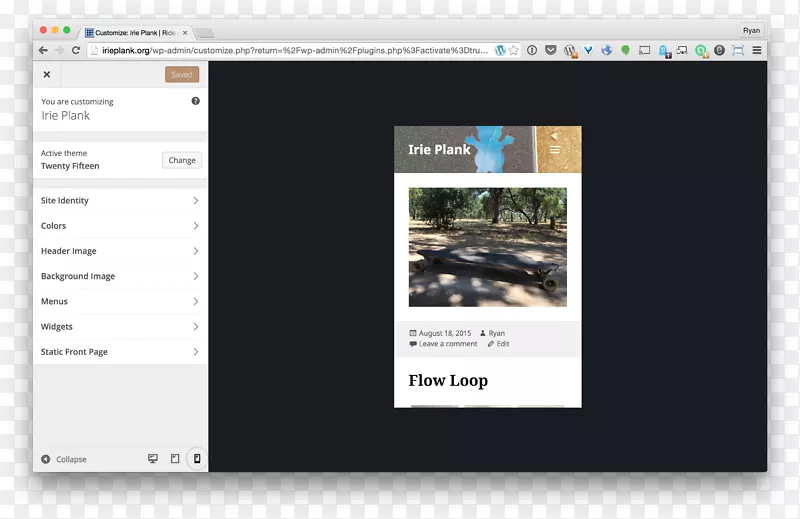Image resolution: width=800 pixels, height=519 pixels.
Task: Collapse the customizer sidebar
Action: [64, 459]
